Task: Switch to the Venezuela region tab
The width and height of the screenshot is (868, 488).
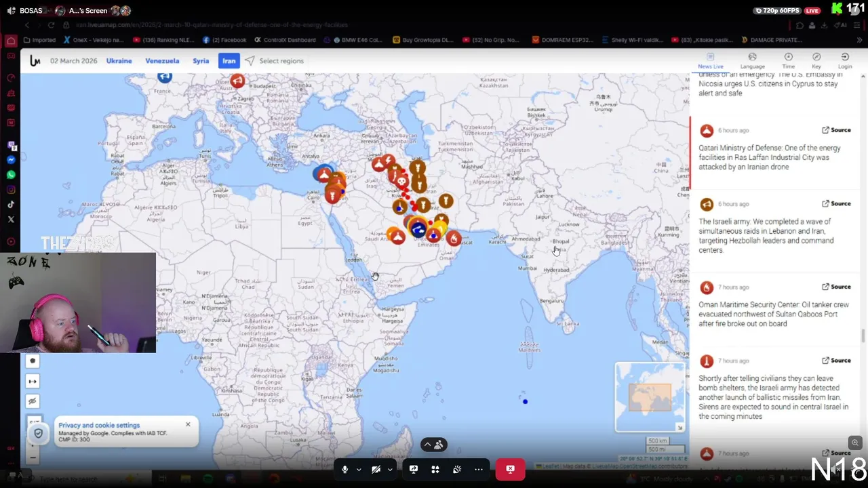Action: [x=162, y=61]
